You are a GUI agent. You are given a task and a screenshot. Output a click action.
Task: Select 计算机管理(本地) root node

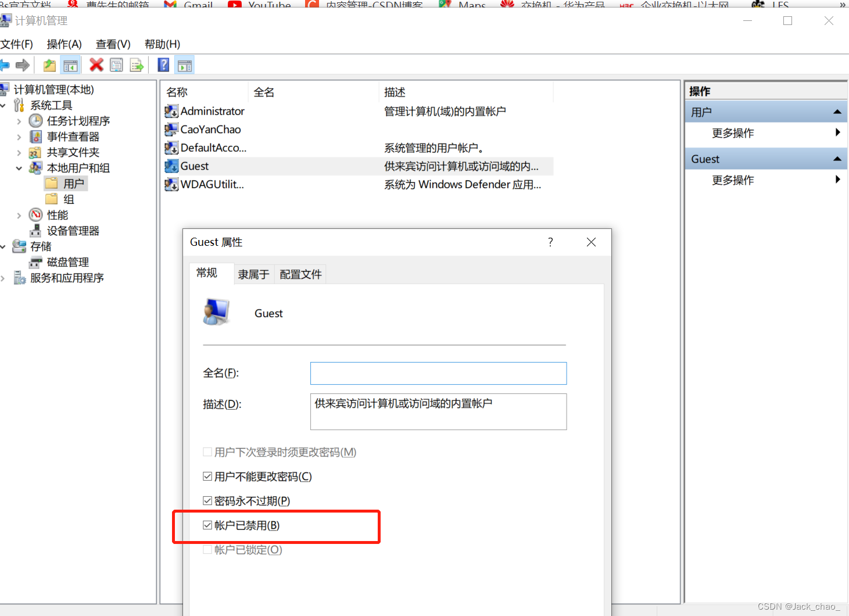[x=53, y=89]
